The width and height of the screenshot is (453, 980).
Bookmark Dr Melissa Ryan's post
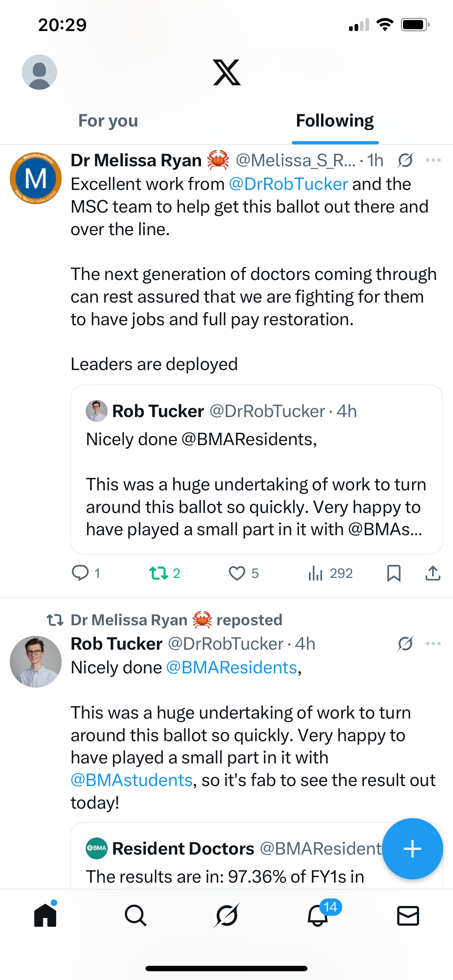[394, 573]
